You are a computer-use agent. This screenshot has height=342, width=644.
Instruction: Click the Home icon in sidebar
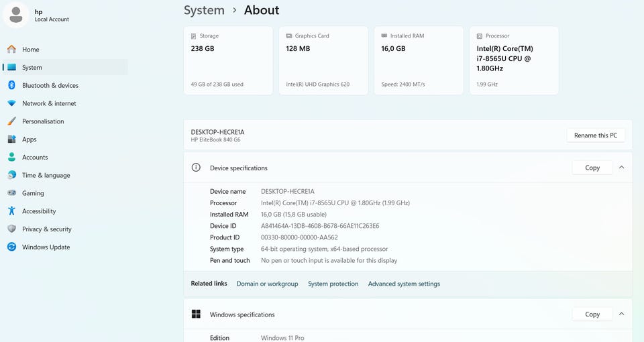[11, 50]
